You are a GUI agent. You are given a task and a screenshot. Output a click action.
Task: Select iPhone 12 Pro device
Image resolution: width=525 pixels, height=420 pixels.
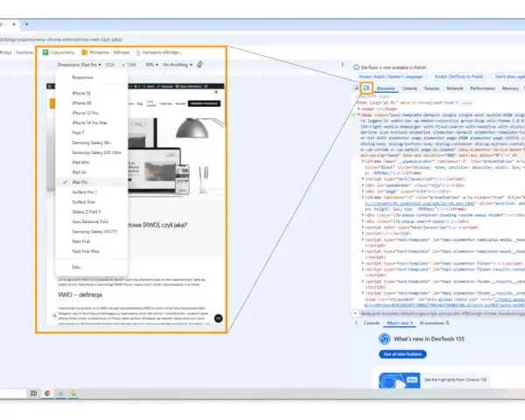pos(91,113)
